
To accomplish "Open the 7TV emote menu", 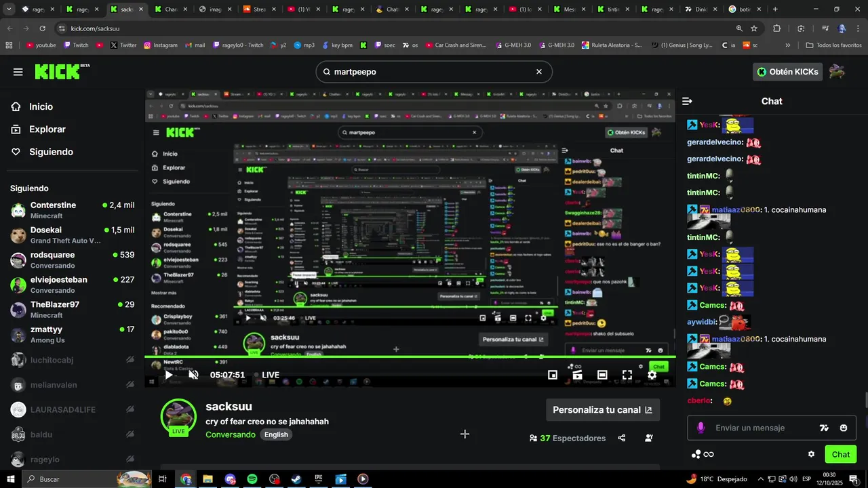I will pos(824,428).
